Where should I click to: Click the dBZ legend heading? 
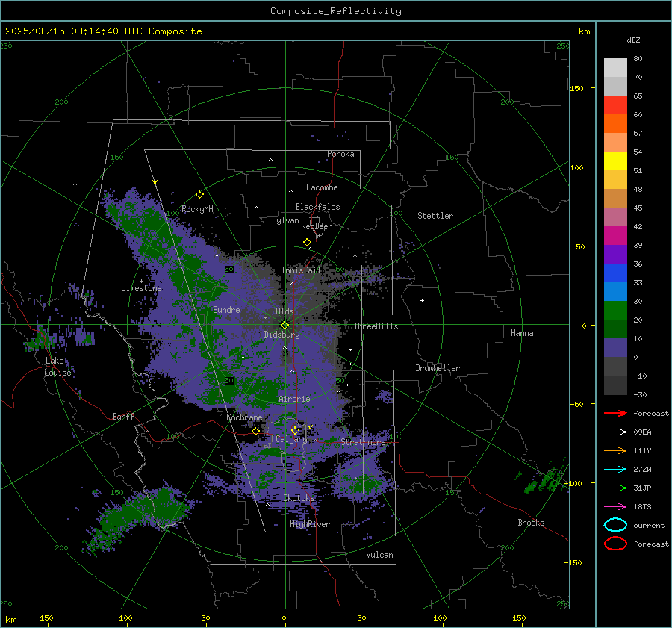click(x=633, y=40)
